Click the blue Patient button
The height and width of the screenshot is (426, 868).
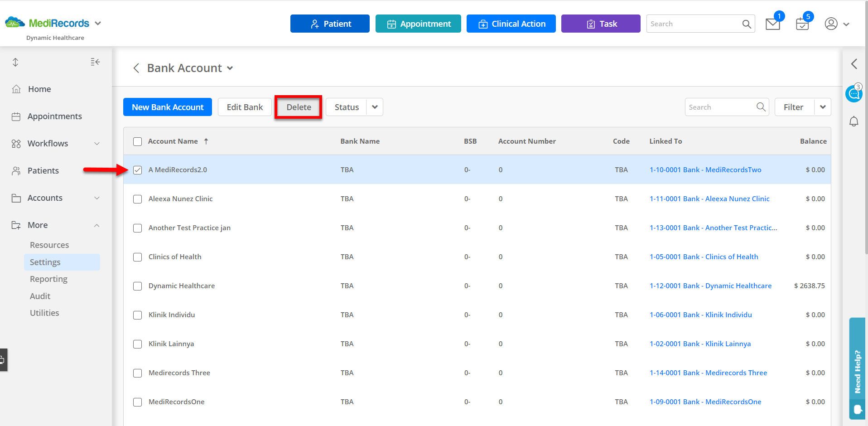click(x=330, y=24)
